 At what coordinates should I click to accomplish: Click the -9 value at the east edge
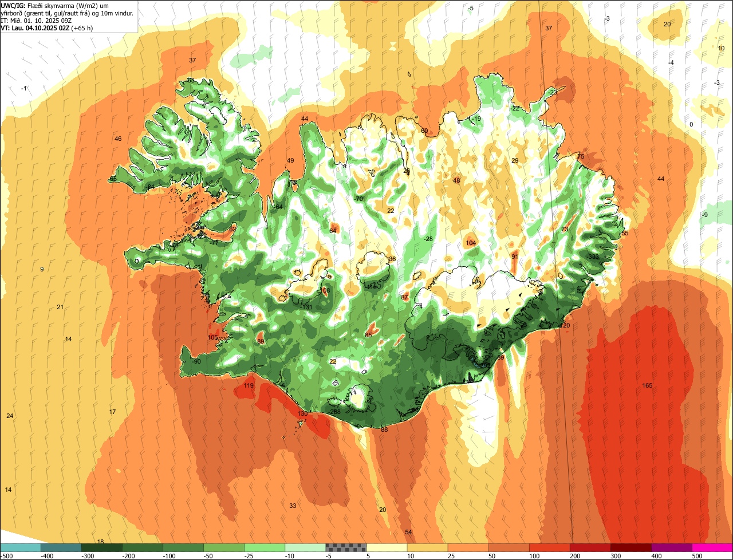click(705, 215)
